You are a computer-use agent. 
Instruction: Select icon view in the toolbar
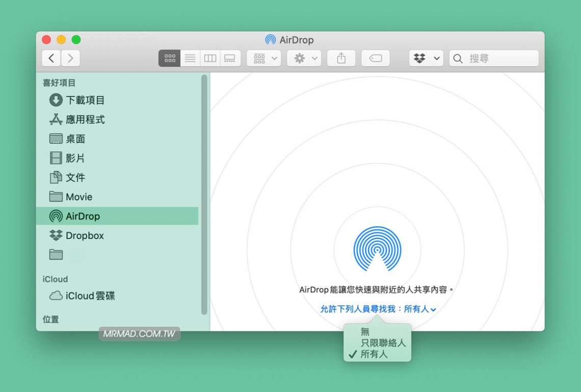coord(169,58)
